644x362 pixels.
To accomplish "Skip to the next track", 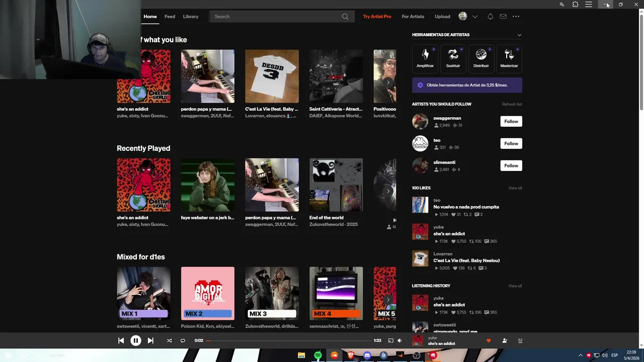I will tap(150, 340).
